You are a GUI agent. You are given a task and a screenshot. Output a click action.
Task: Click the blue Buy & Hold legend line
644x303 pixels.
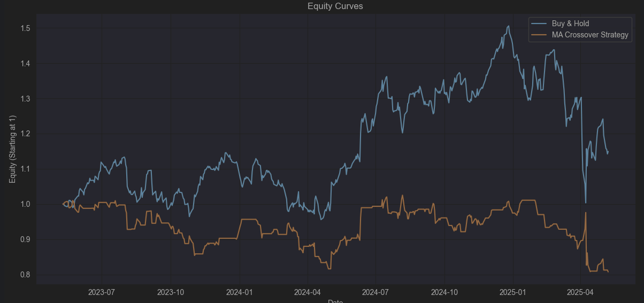[539, 24]
